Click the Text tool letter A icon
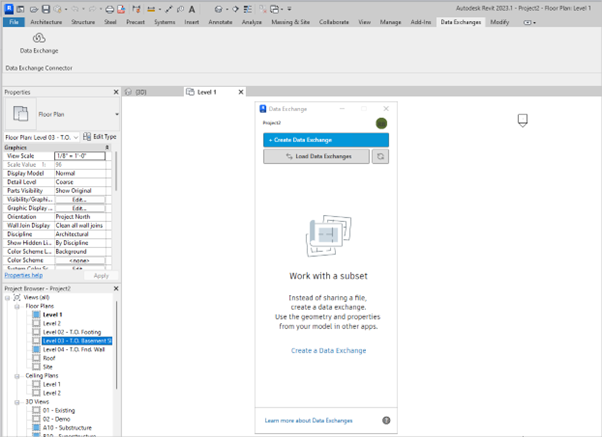Viewport: 602px width, 437px height. coord(192,9)
